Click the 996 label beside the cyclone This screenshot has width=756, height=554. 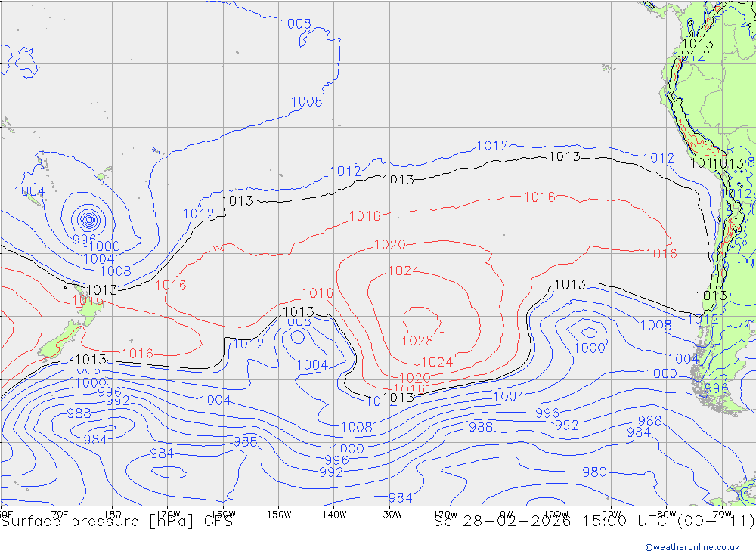pos(83,239)
